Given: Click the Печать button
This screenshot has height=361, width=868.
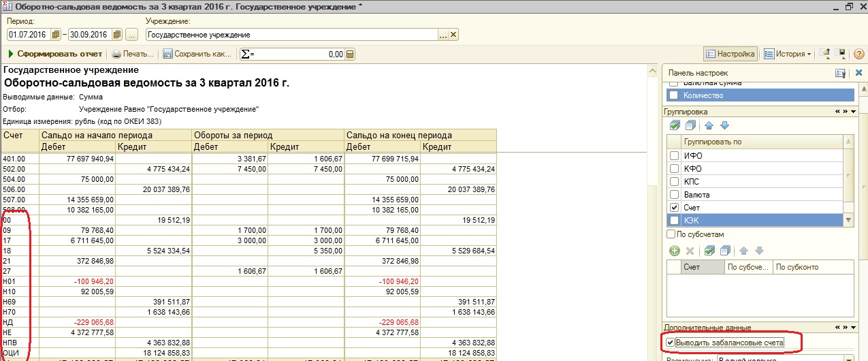Looking at the screenshot, I should [x=133, y=54].
